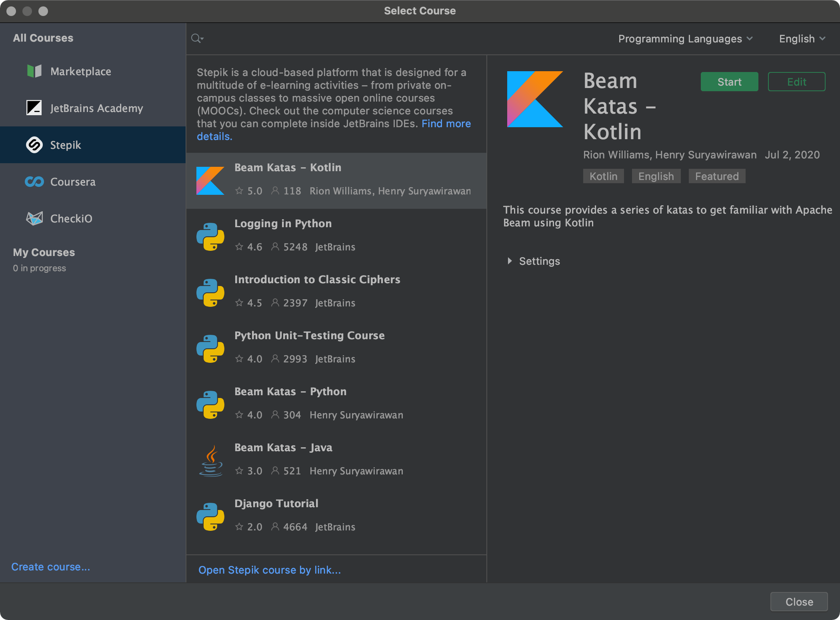Screen dimensions: 840x620
Task: Click the Featured tag on course detail
Action: (x=717, y=176)
